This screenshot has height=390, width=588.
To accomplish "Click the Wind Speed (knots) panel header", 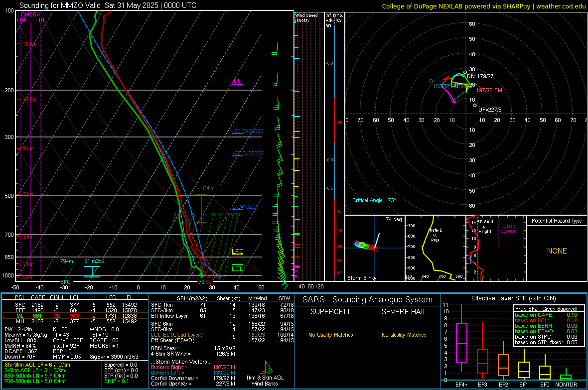I will coord(306,17).
